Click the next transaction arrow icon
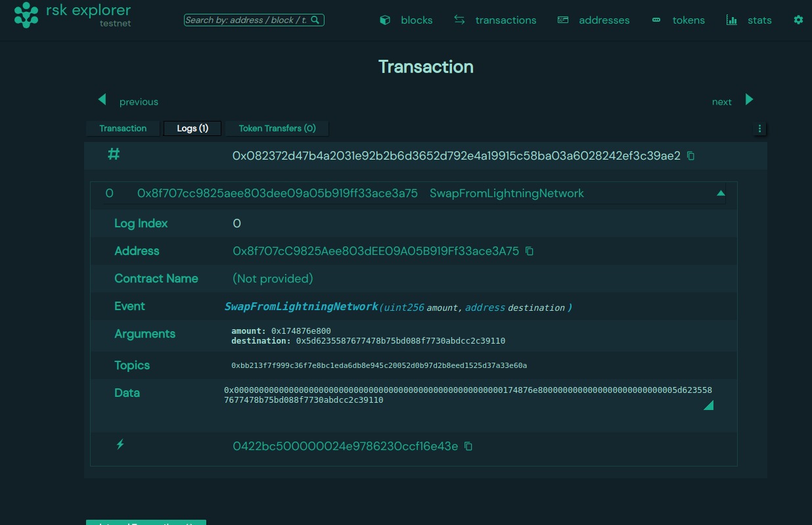Viewport: 812px width, 525px height. (x=750, y=100)
